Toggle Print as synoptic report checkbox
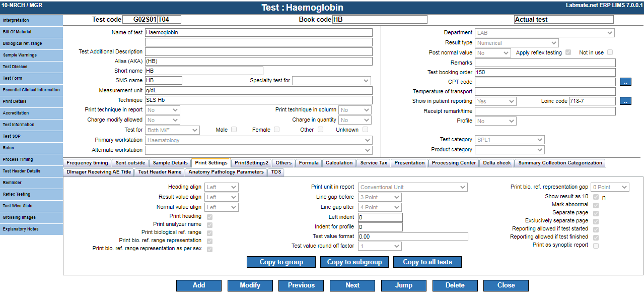Screen dimensions: 644x293 [x=596, y=246]
